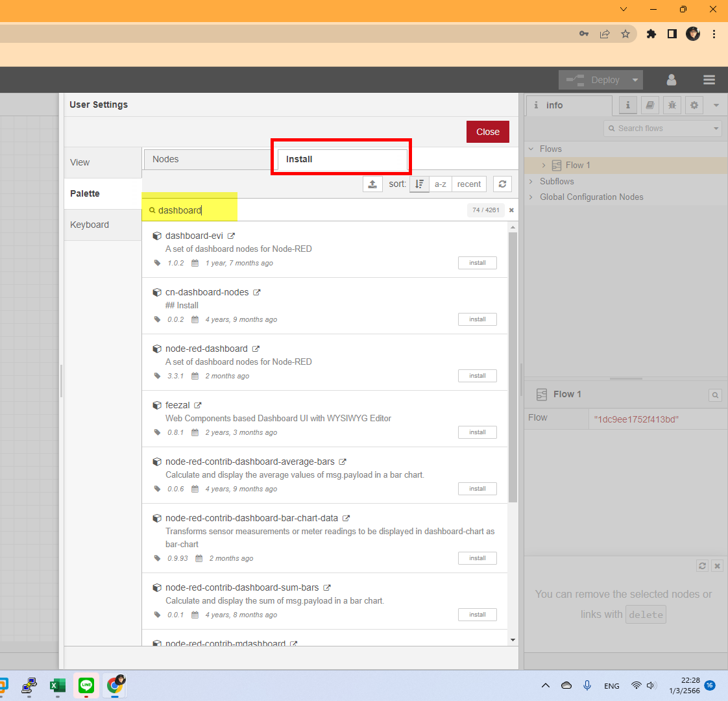Clear the dashboard search text
Image resolution: width=728 pixels, height=701 pixels.
(x=511, y=210)
